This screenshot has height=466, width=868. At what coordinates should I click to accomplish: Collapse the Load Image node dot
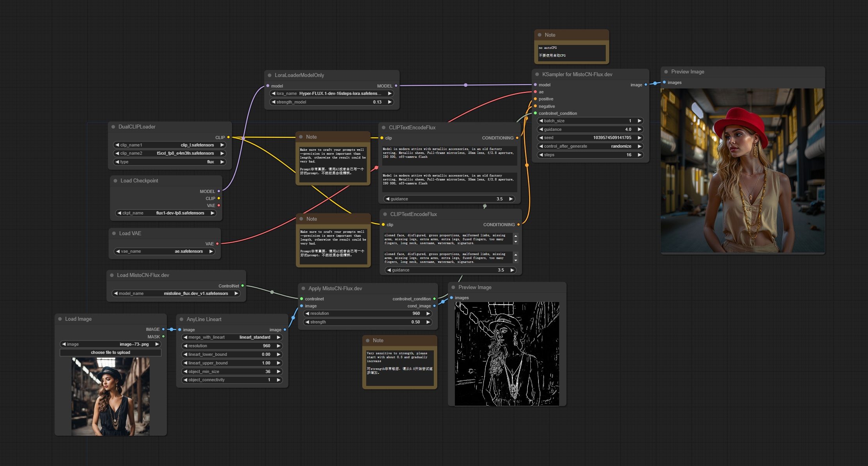coord(60,319)
